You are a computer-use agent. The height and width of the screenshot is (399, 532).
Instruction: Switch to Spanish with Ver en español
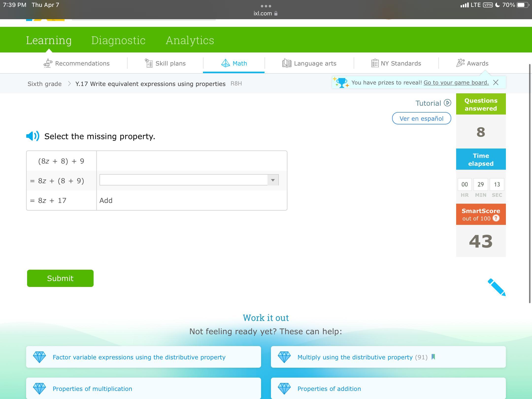[x=421, y=118]
